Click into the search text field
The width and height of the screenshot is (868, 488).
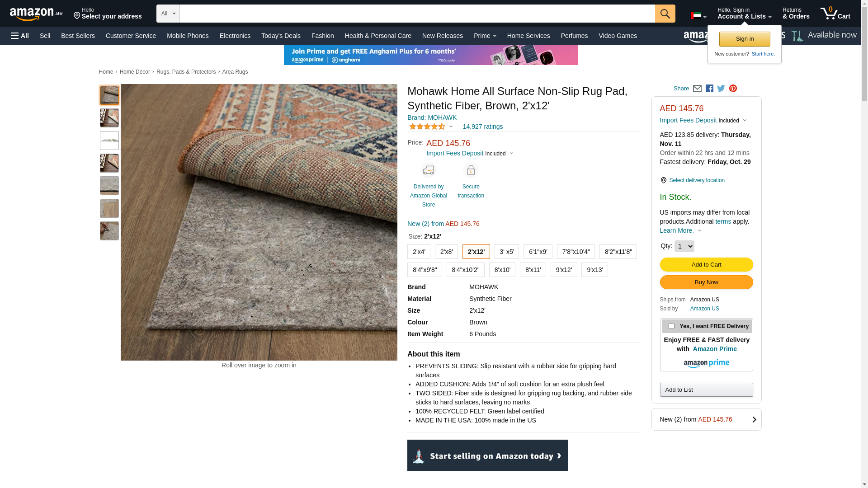(417, 14)
